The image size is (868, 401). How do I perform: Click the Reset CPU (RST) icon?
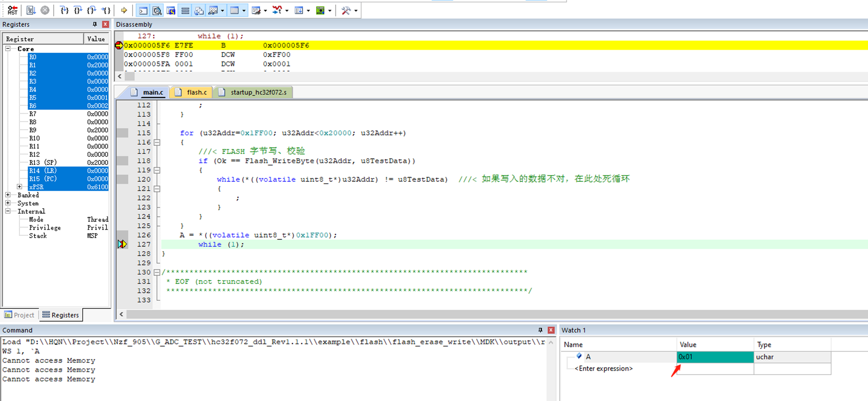click(x=12, y=10)
